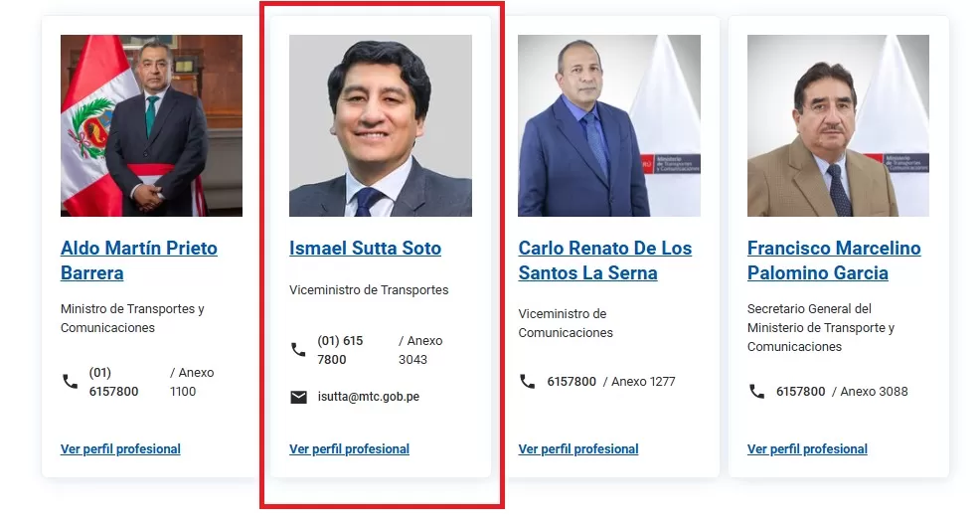The height and width of the screenshot is (523, 980).
Task: Click Carlo Renato De Los Santos portrait
Action: [x=609, y=125]
